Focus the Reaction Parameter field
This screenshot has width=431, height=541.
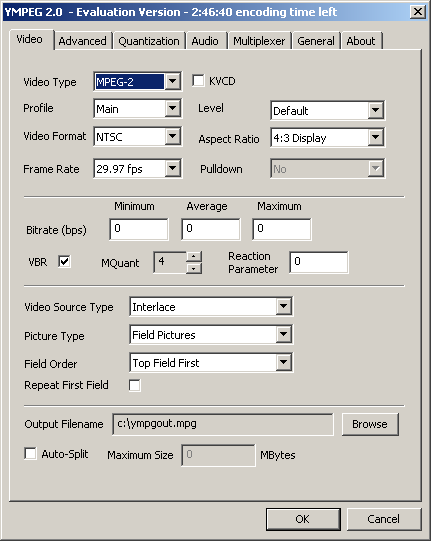(x=319, y=262)
